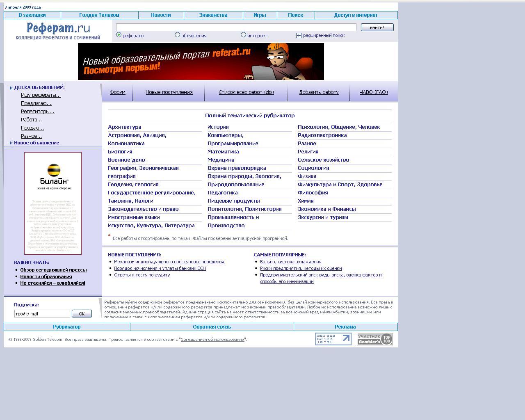Open Список всех работ (zip) tab
The height and width of the screenshot is (420, 525).
[246, 92]
